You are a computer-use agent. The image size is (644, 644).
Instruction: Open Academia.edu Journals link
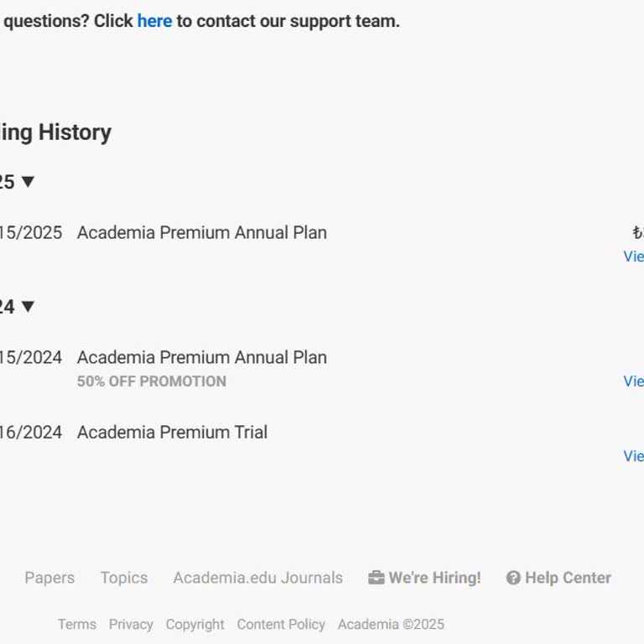[257, 578]
